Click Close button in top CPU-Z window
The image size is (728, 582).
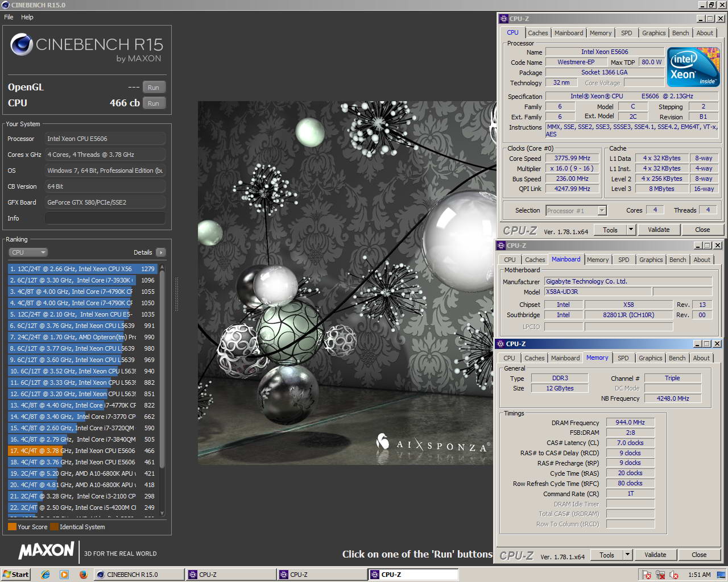702,230
